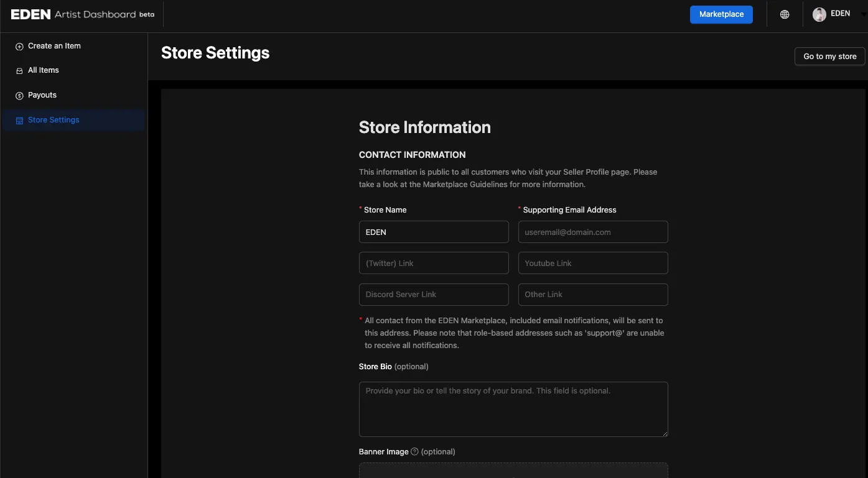Click the storefront icon beside Store Settings
Image resolution: width=868 pixels, height=478 pixels.
19,121
